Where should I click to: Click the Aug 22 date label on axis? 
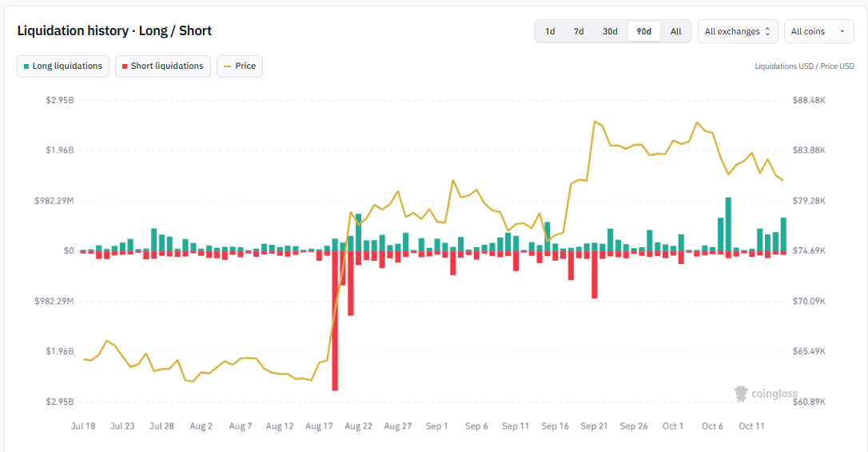pos(358,426)
